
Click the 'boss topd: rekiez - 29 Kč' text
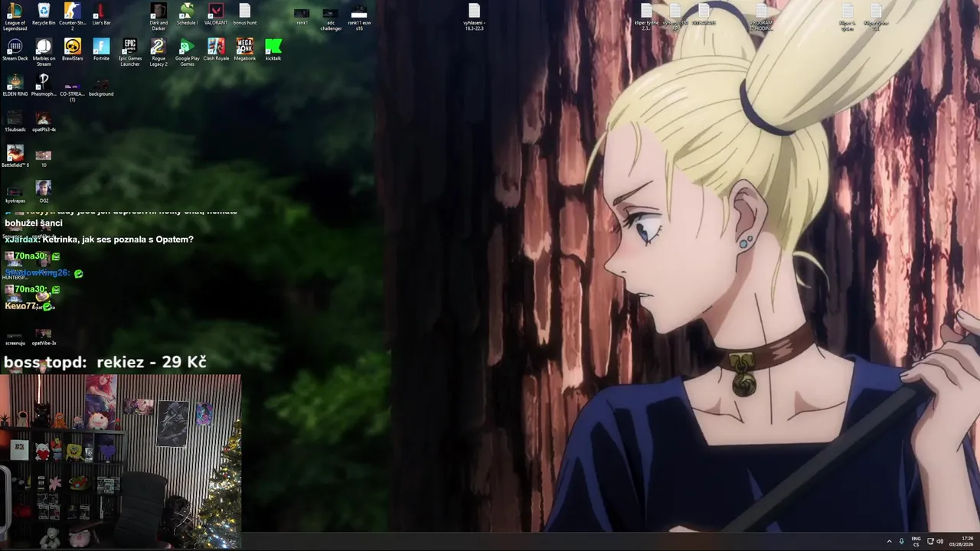[105, 362]
